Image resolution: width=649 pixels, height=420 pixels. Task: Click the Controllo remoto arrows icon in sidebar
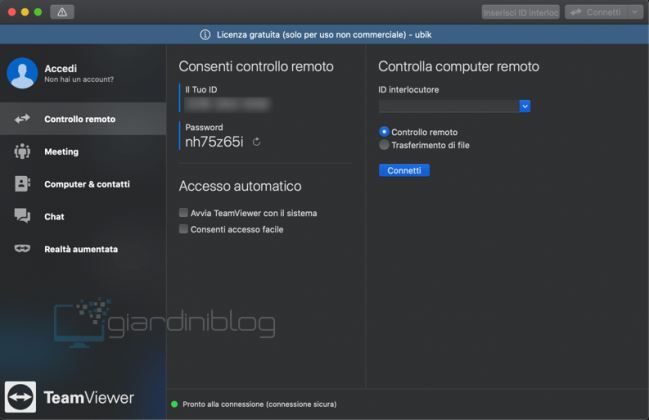point(22,119)
